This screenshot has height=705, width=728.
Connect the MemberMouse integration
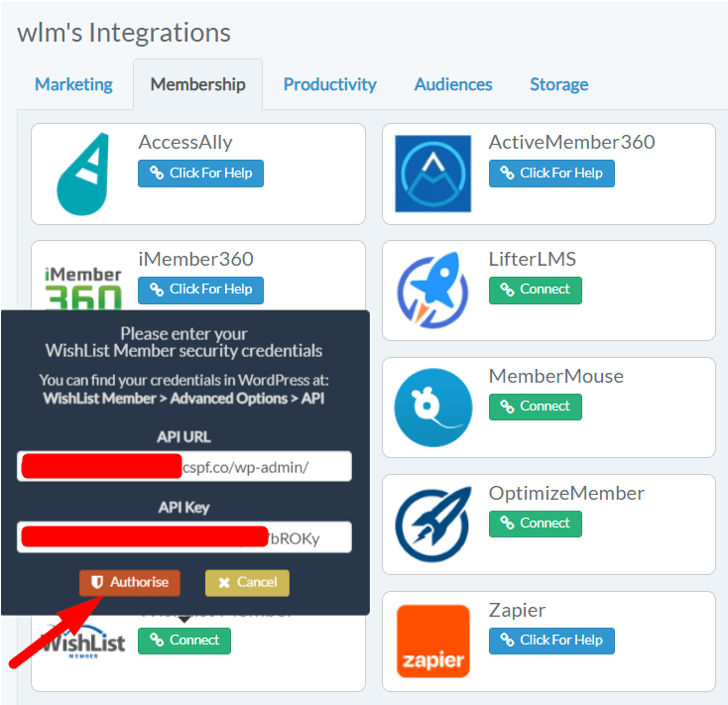[x=535, y=407]
